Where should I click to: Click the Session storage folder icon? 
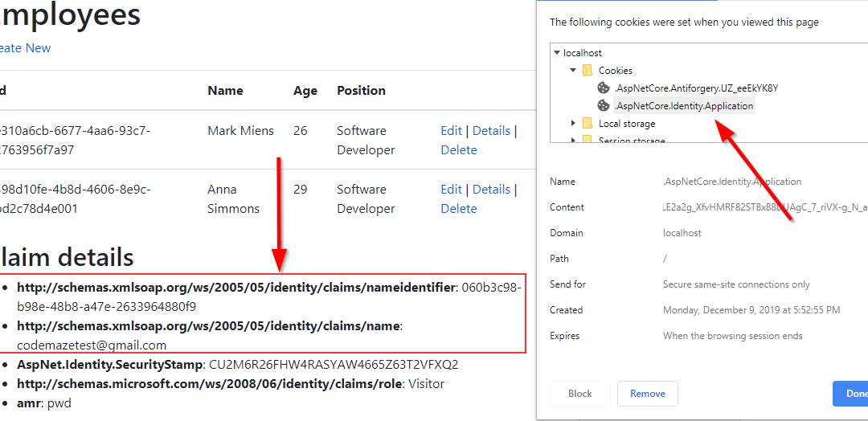pyautogui.click(x=588, y=141)
